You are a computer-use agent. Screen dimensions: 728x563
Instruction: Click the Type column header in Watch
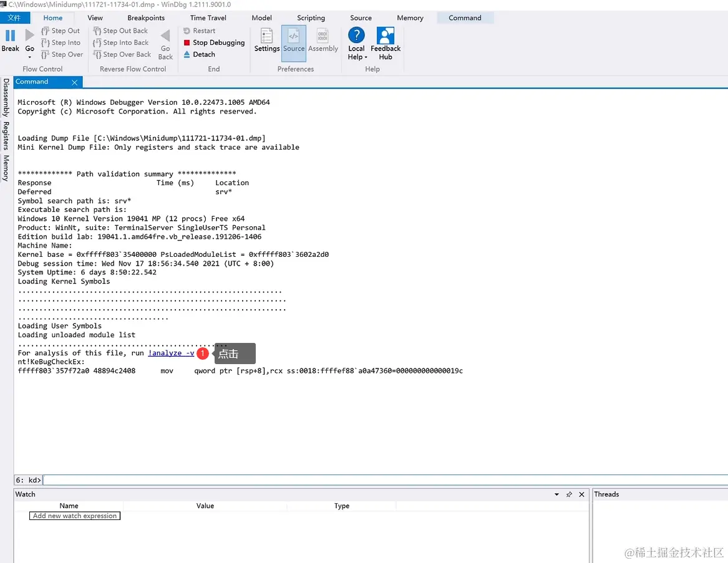point(342,506)
